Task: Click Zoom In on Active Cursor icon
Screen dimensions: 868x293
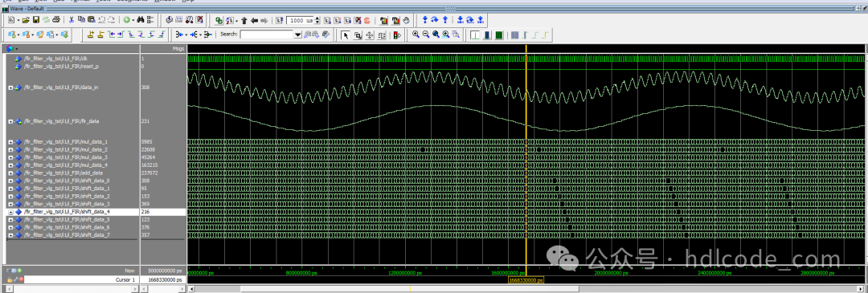Action: (x=445, y=35)
